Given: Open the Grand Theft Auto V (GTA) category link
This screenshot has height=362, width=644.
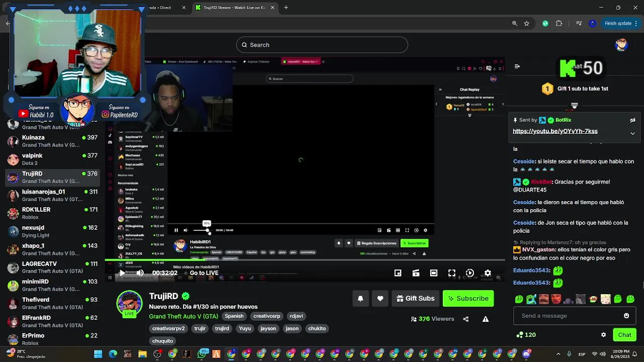Looking at the screenshot, I should point(184,316).
